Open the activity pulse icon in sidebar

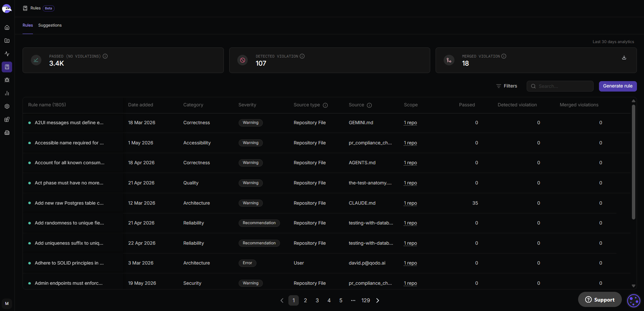[x=7, y=54]
